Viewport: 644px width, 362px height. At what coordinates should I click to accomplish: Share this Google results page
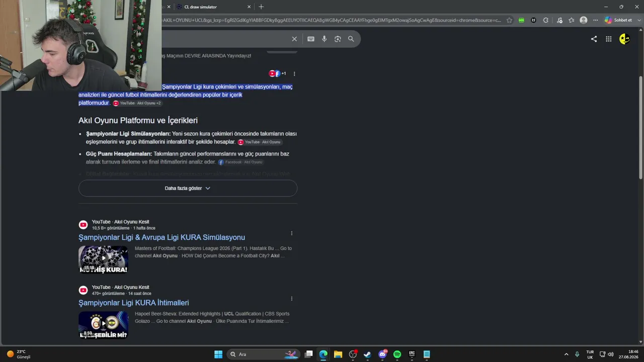pos(594,39)
